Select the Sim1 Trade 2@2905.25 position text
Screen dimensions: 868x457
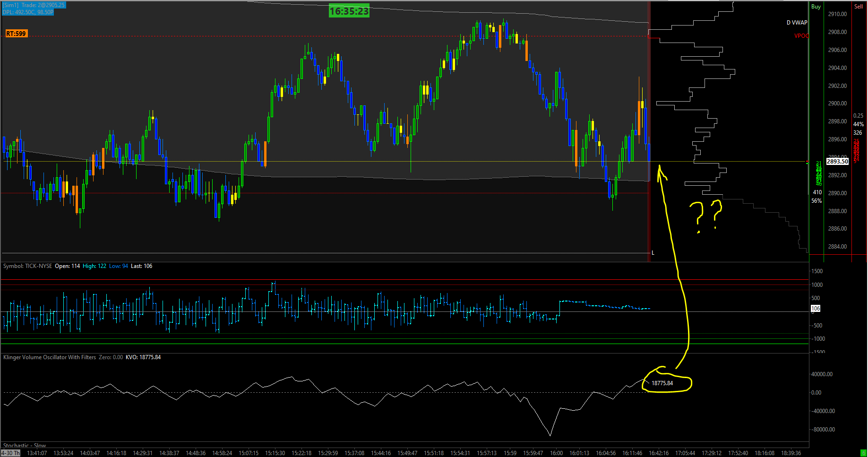34,5
